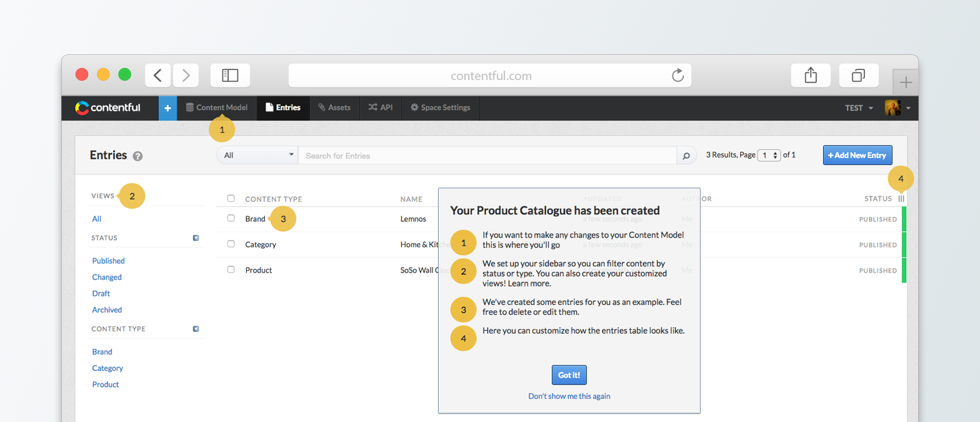Click the Contentful logo
The height and width of the screenshot is (422, 980).
pos(107,108)
